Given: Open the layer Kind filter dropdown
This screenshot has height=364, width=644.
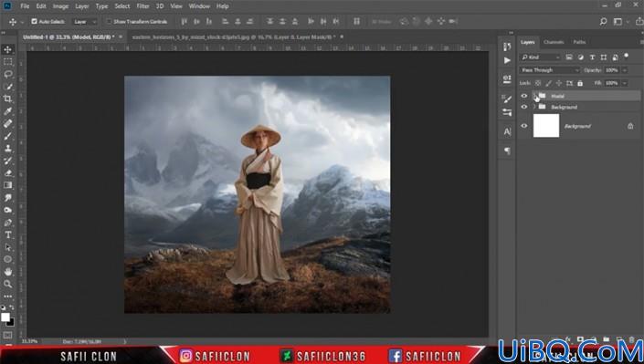Looking at the screenshot, I should (x=540, y=57).
